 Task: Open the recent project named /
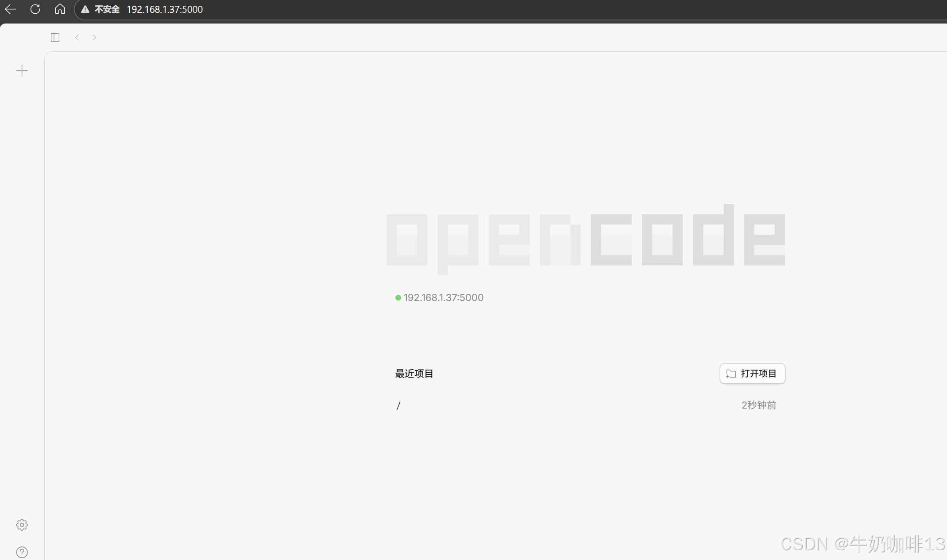tap(398, 406)
